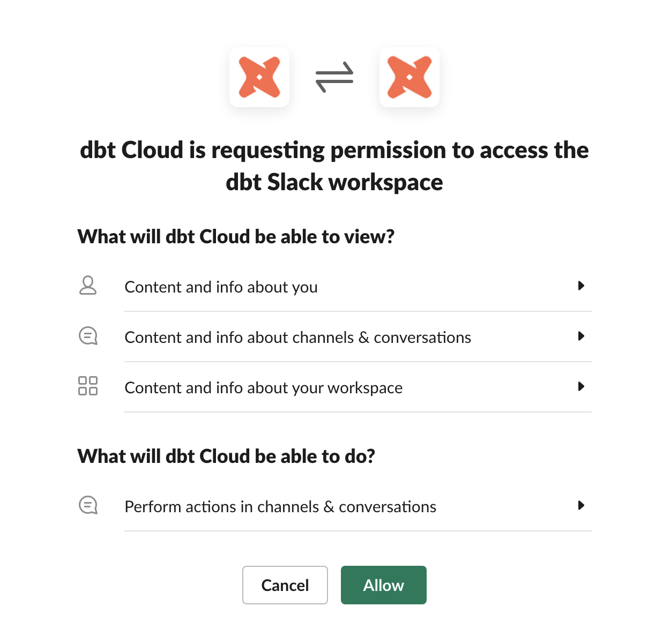
Task: Click the speech bubble icon for channels & conversations
Action: coord(88,336)
